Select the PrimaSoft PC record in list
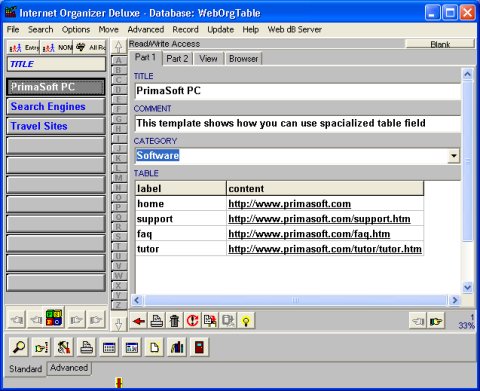Screen dimensions: 480x391 [56, 87]
